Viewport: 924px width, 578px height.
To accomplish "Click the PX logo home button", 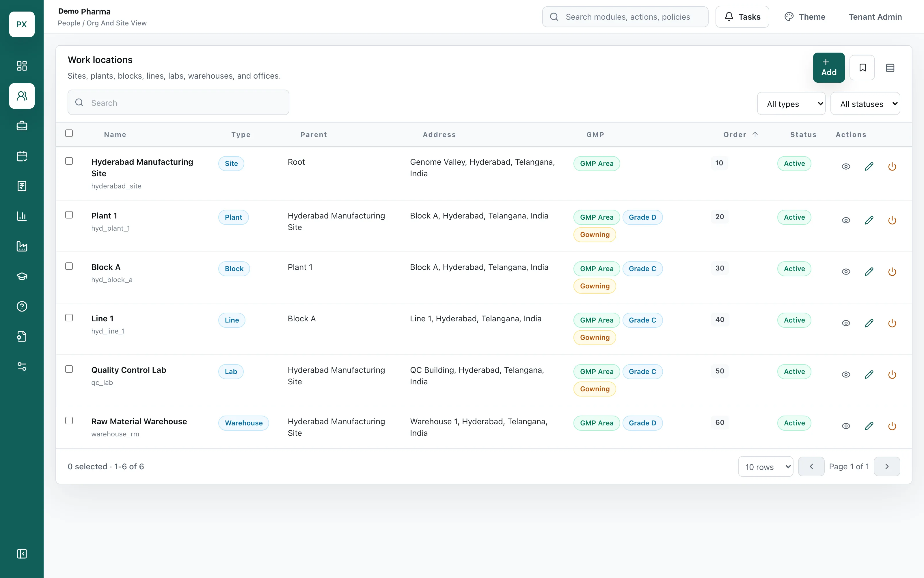I will (x=22, y=24).
